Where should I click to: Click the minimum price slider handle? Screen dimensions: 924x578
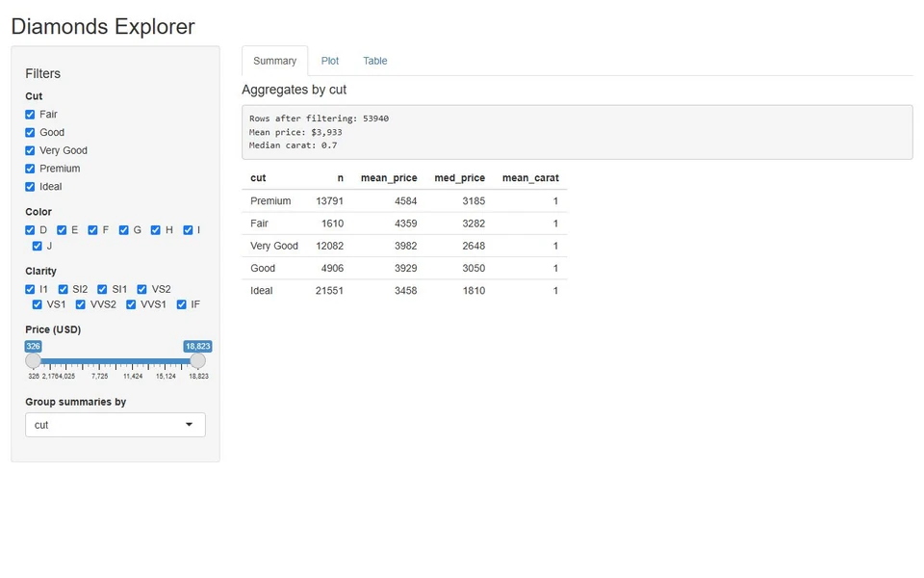point(34,360)
